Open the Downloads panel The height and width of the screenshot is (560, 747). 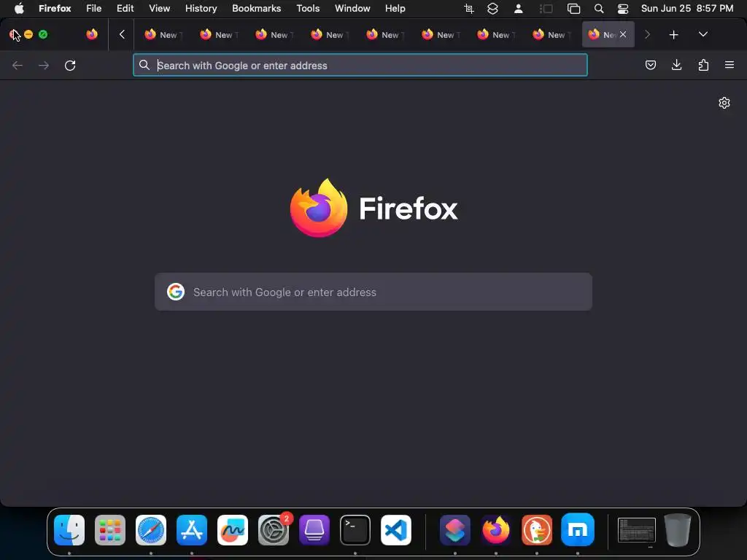tap(676, 65)
